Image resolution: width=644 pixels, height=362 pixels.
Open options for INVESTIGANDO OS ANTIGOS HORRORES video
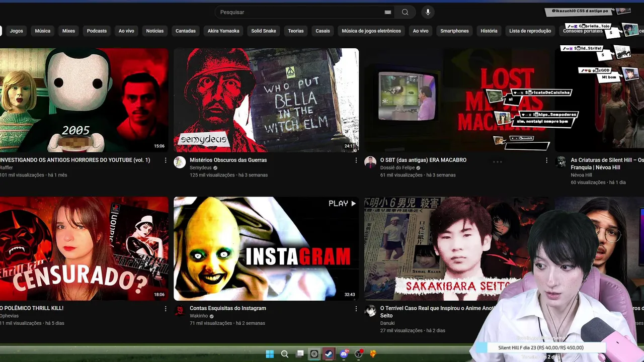(x=166, y=160)
